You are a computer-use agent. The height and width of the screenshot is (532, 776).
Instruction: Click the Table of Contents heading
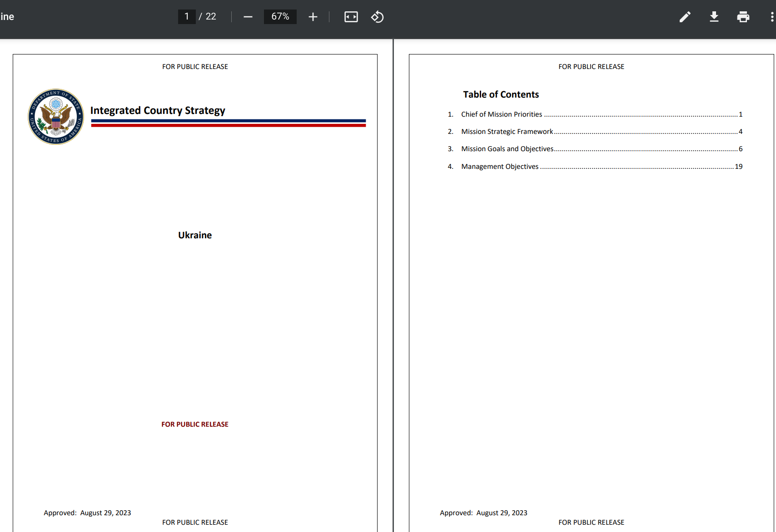click(x=501, y=94)
